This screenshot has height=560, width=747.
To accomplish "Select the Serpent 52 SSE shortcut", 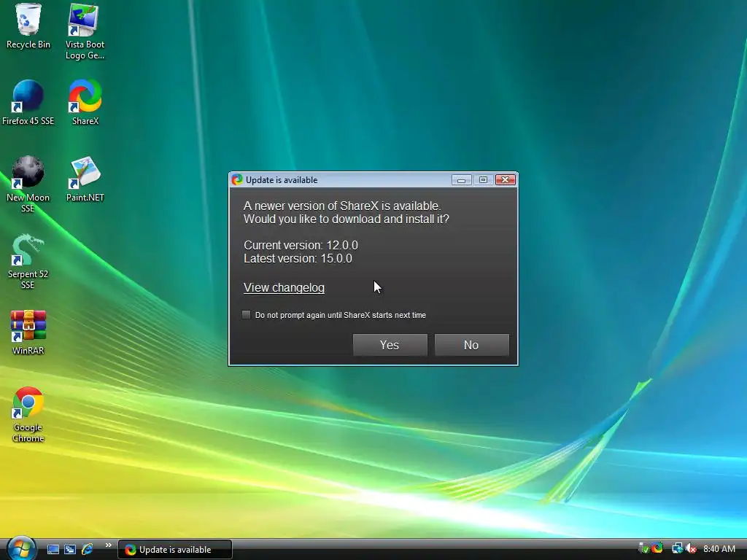I will click(x=28, y=261).
